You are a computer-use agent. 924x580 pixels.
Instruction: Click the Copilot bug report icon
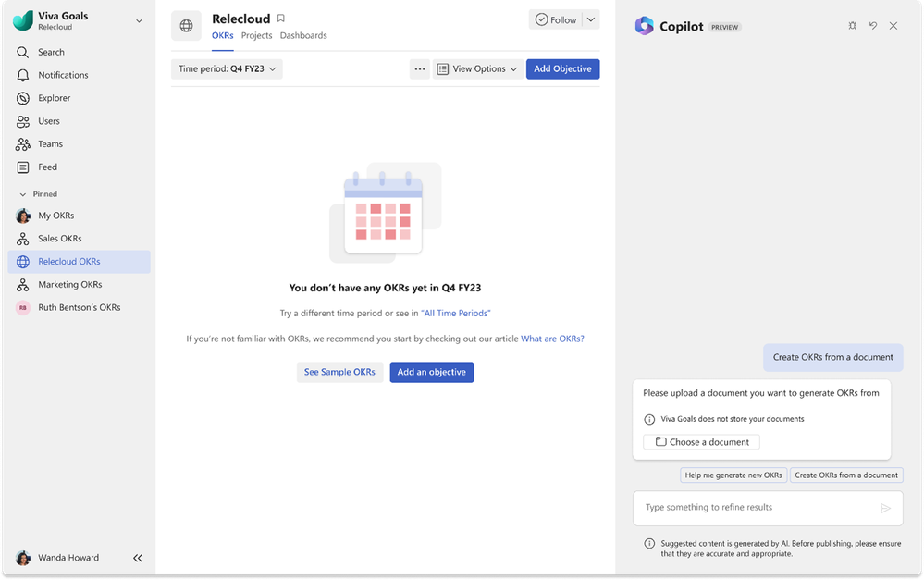(852, 25)
